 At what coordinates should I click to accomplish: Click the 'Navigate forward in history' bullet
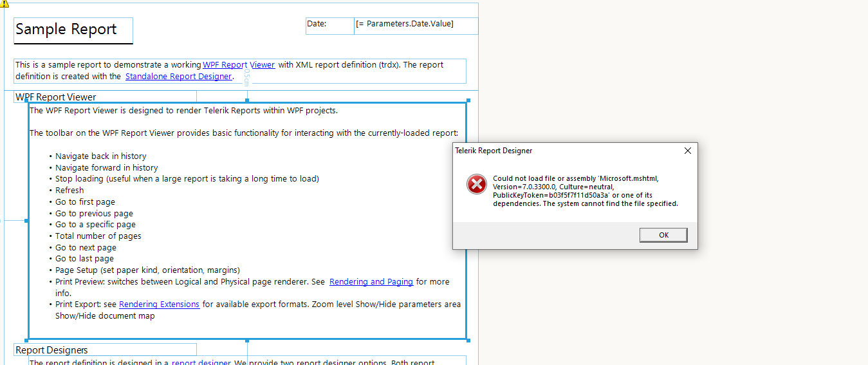pyautogui.click(x=106, y=167)
